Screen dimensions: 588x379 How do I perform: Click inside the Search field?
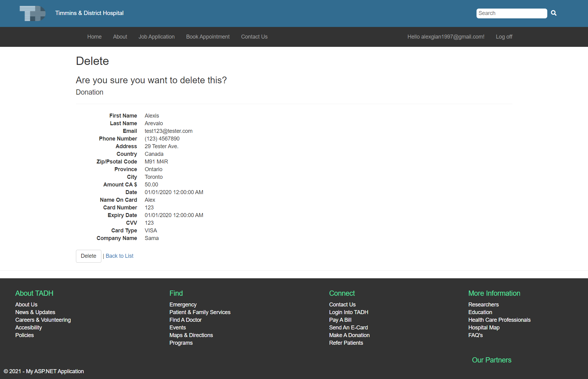[x=511, y=13]
